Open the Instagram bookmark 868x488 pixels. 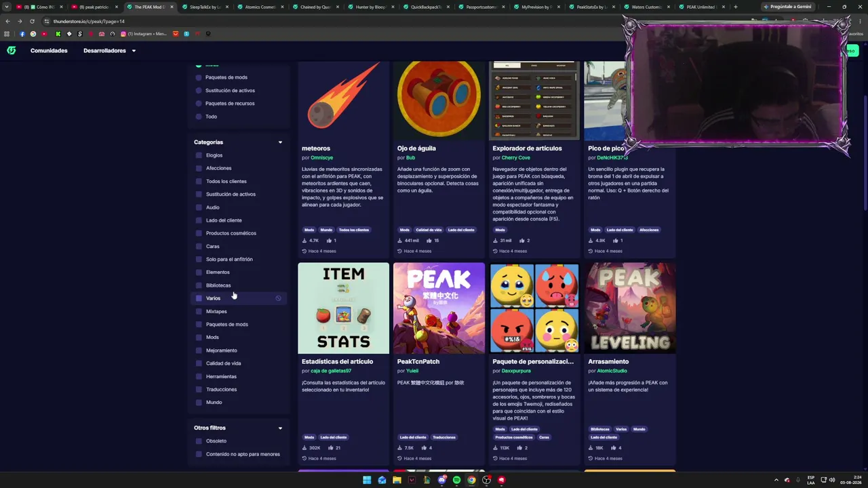[143, 34]
